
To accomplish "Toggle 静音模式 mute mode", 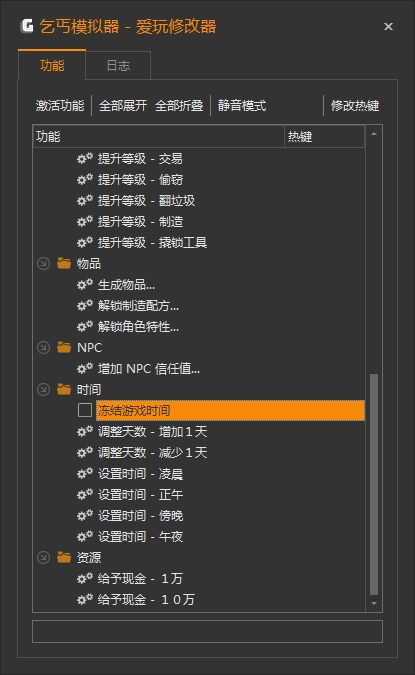I will [242, 105].
